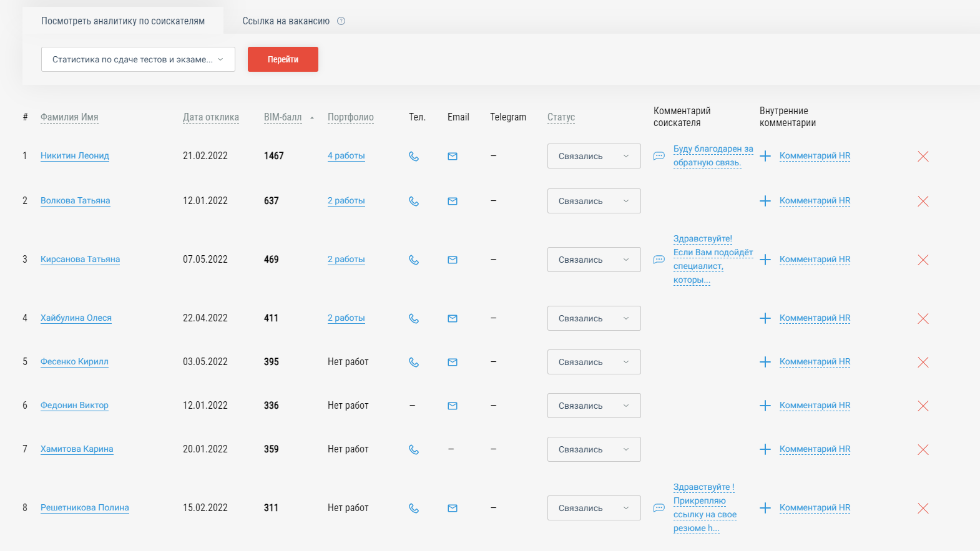Image resolution: width=980 pixels, height=551 pixels.
Task: Open the comment bubble icon for Кирсанова Татьяна
Action: click(x=659, y=260)
